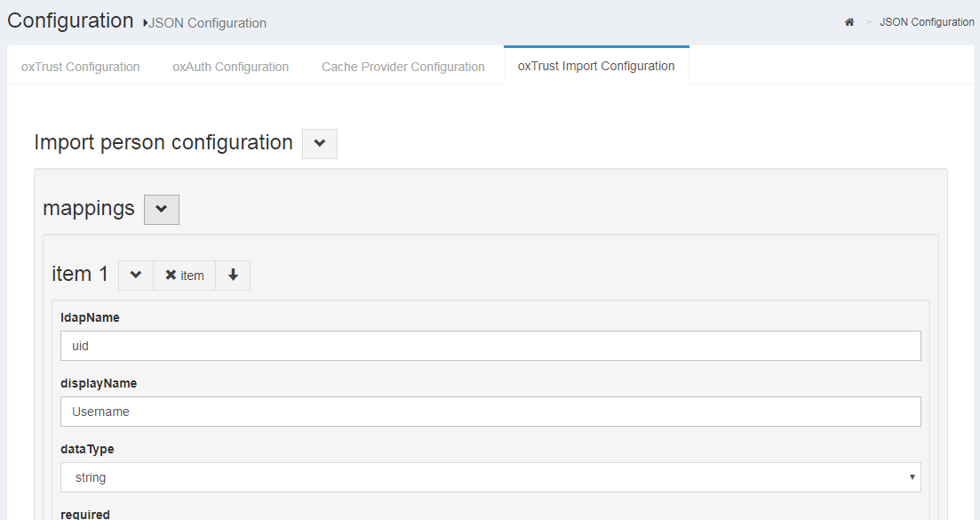Move item 1 down with arrow button
Screen dimensions: 980x520
click(233, 276)
